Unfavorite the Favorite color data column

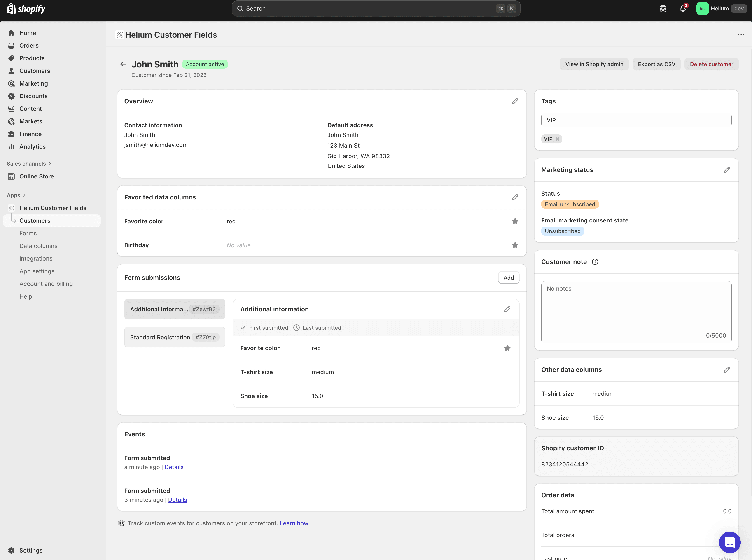(x=515, y=221)
